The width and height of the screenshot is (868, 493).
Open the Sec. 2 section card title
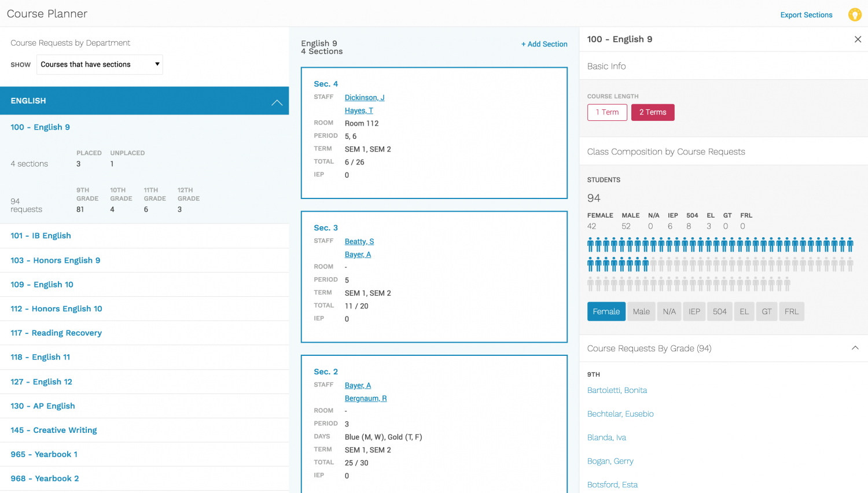[326, 371]
